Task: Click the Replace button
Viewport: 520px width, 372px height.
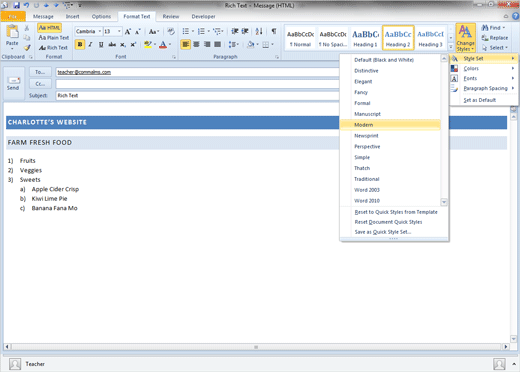Action: tap(495, 38)
